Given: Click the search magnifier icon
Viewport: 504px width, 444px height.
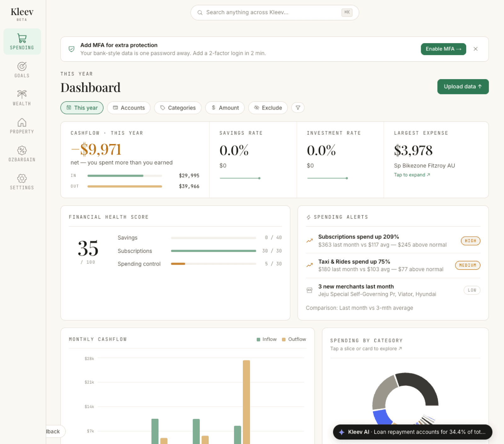Looking at the screenshot, I should (x=200, y=13).
